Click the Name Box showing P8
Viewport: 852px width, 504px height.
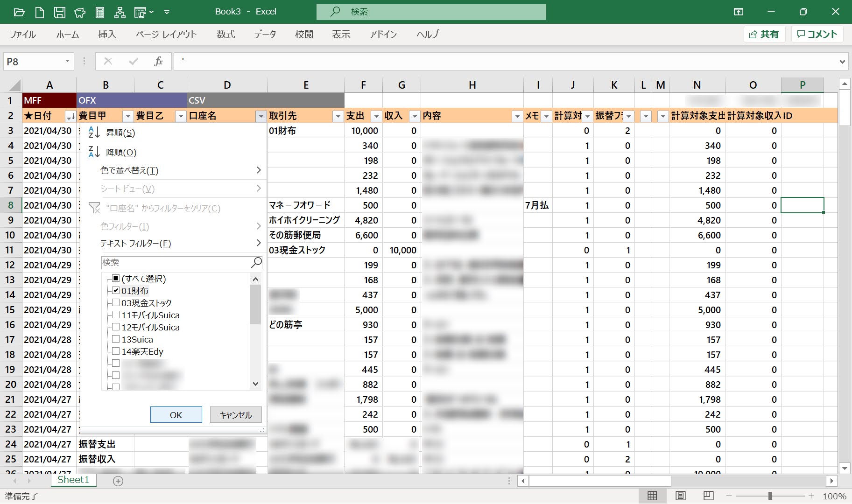tap(33, 62)
